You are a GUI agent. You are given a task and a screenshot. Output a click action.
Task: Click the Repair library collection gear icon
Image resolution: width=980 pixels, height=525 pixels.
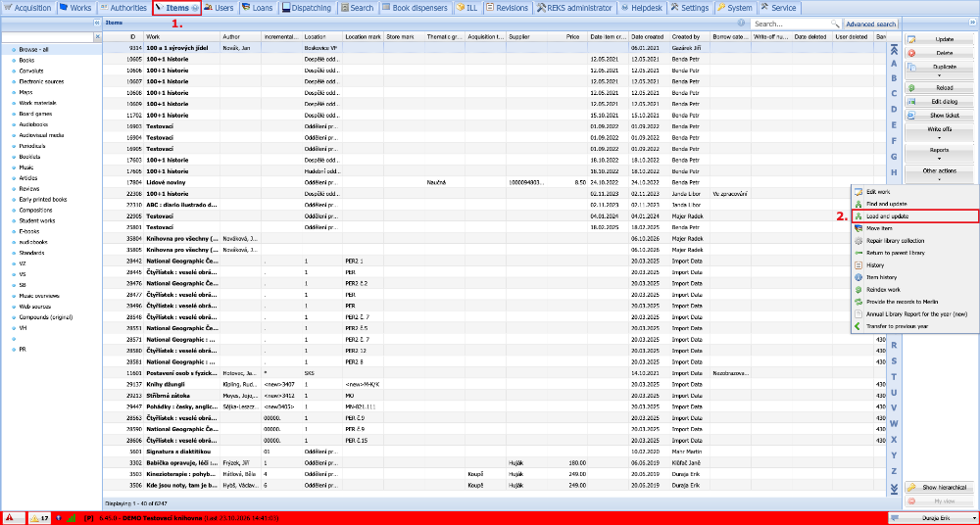point(858,241)
